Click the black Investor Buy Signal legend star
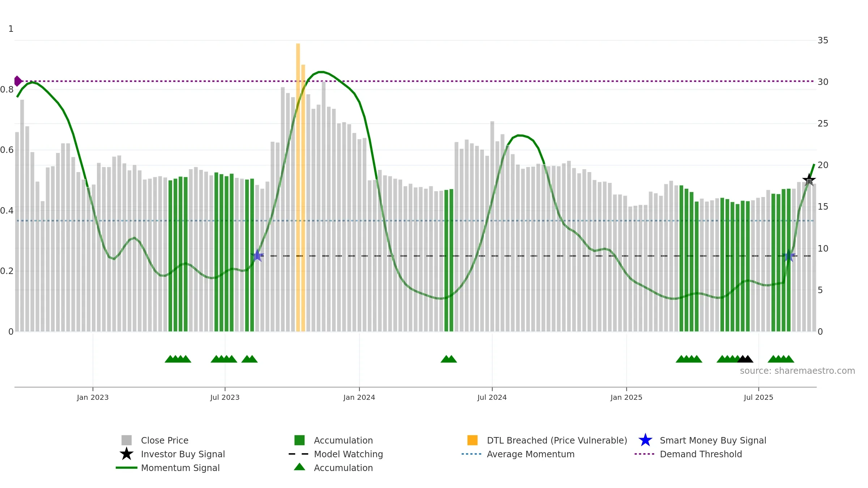The width and height of the screenshot is (868, 488). [126, 454]
